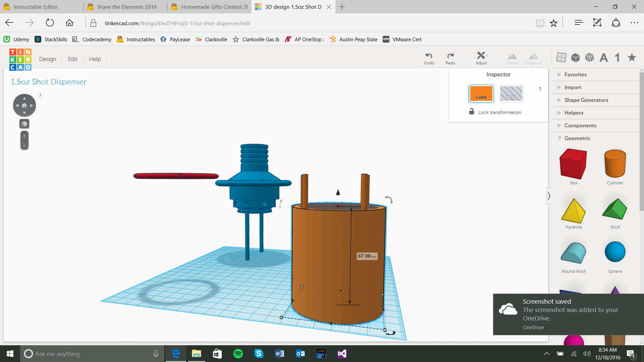Collapse the shapes side panel arrow
This screenshot has width=644, height=362.
point(549,196)
